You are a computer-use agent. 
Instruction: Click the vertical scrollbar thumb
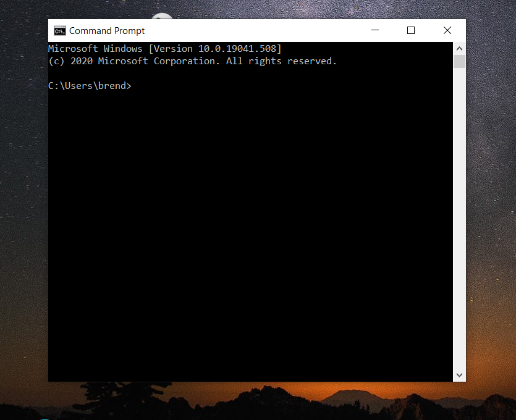[459, 62]
